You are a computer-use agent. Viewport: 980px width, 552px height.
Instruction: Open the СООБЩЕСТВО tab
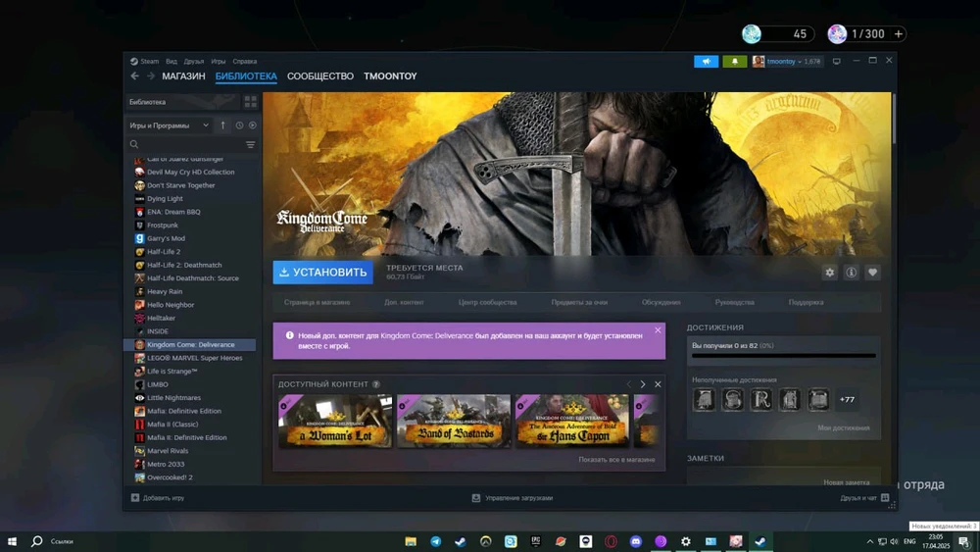[320, 76]
